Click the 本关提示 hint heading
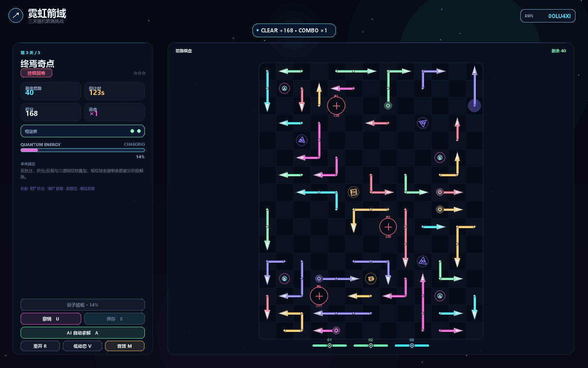 point(28,164)
